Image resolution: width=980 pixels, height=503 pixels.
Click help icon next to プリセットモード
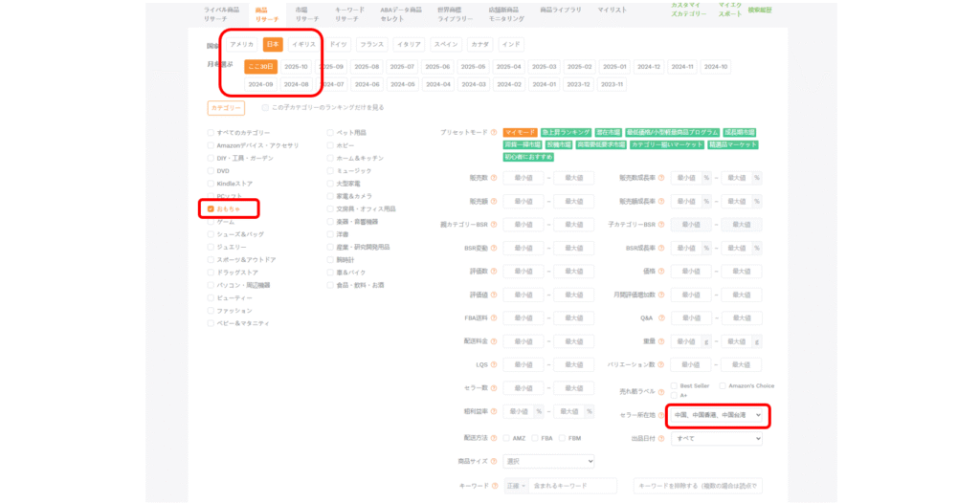coord(495,132)
